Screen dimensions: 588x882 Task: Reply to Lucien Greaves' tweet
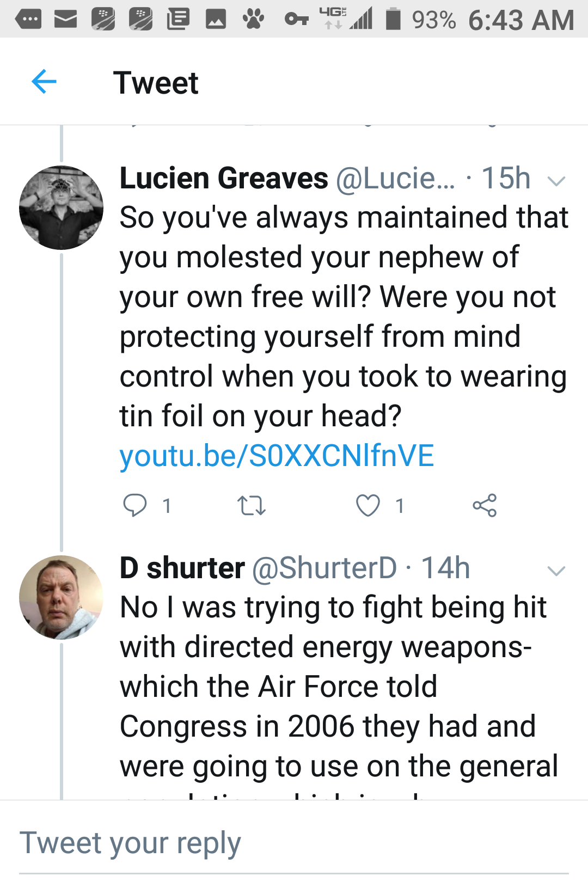[x=134, y=505]
